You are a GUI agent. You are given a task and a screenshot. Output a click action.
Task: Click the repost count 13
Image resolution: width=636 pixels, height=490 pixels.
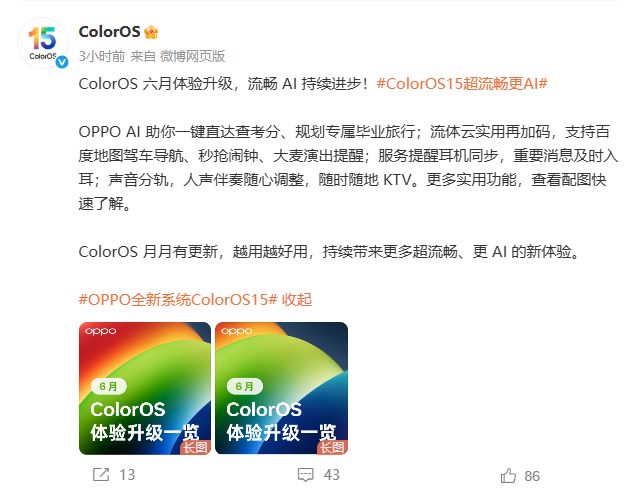[127, 475]
